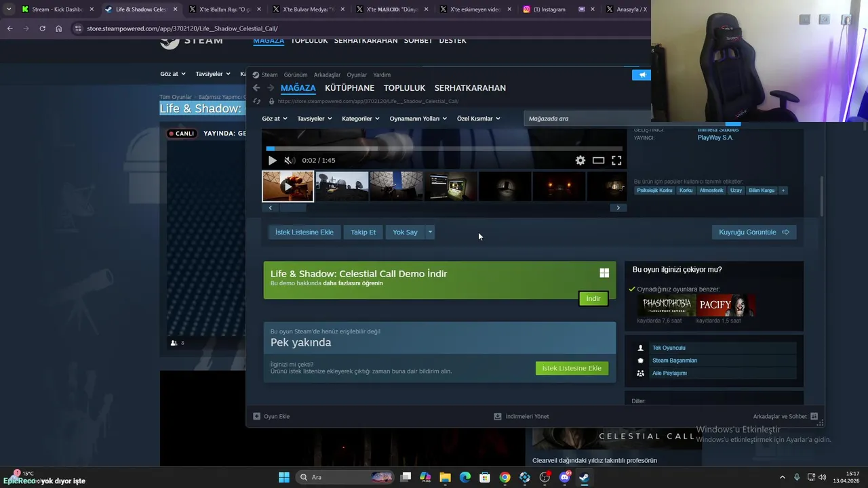Go to Chrome home page icon
Viewport: 868px width, 488px height.
pyautogui.click(x=58, y=28)
